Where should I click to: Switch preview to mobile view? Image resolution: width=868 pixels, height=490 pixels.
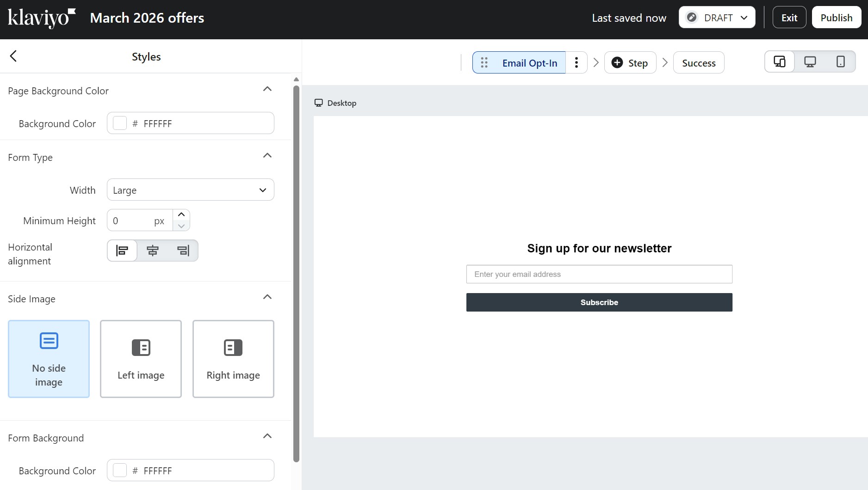coord(841,61)
